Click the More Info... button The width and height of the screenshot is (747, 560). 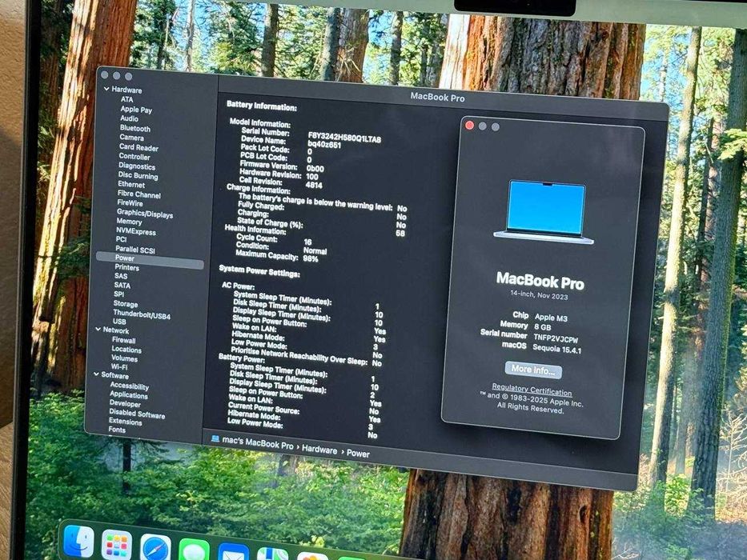pyautogui.click(x=533, y=370)
